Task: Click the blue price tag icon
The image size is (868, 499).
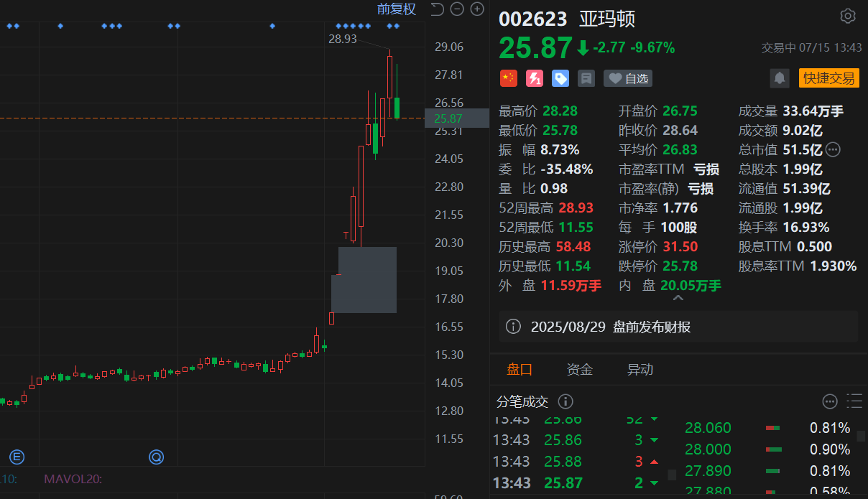Action: pyautogui.click(x=560, y=78)
